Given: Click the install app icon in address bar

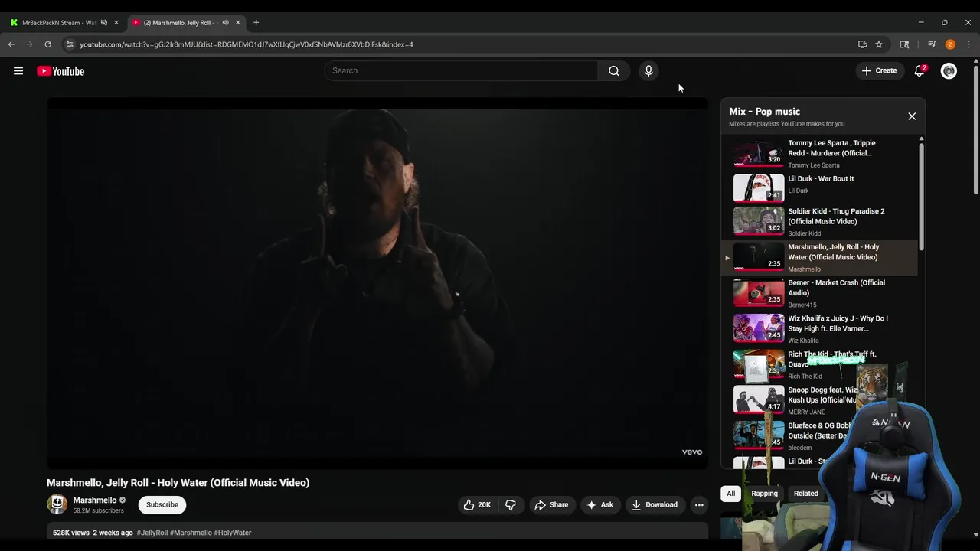Looking at the screenshot, I should 862,44.
